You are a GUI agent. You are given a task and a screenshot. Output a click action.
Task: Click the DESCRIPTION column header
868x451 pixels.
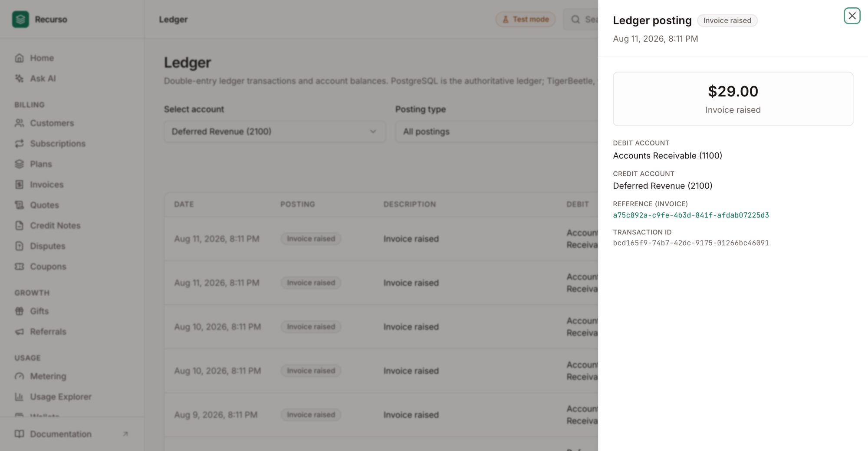click(x=410, y=204)
